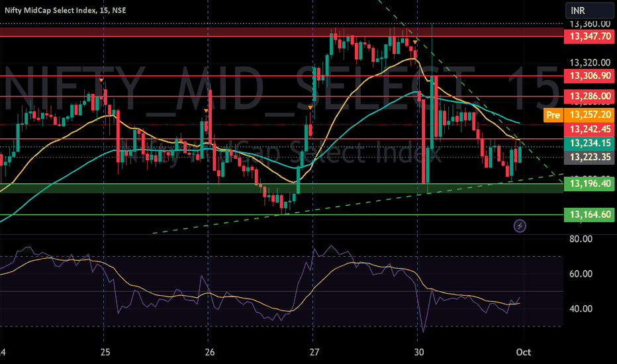Click the 13,234.15 teal current price label

[x=589, y=143]
